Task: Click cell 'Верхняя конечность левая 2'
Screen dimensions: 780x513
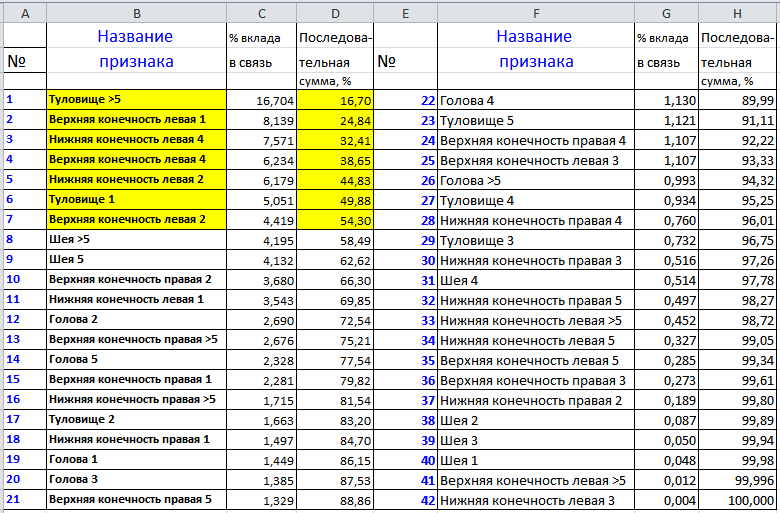Action: coord(137,219)
